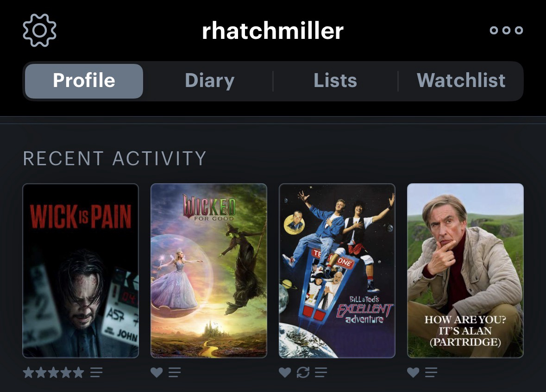Open settings via the gear icon
Screen dimensions: 546x392
(39, 30)
